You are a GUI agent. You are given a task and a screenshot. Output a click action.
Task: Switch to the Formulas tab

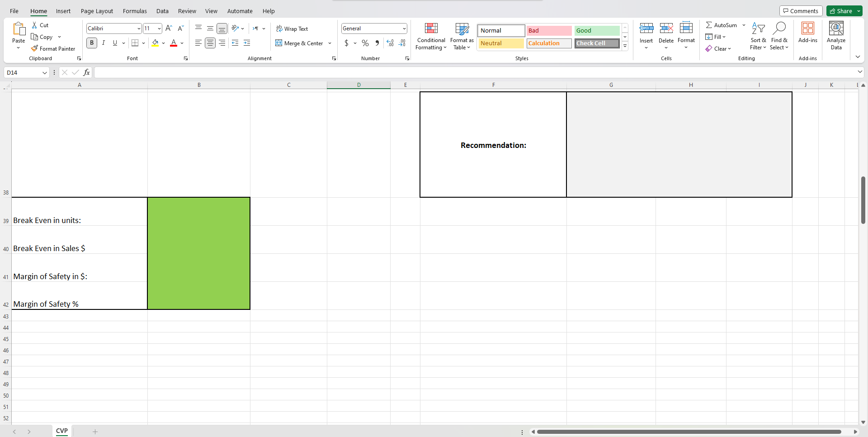(x=135, y=11)
